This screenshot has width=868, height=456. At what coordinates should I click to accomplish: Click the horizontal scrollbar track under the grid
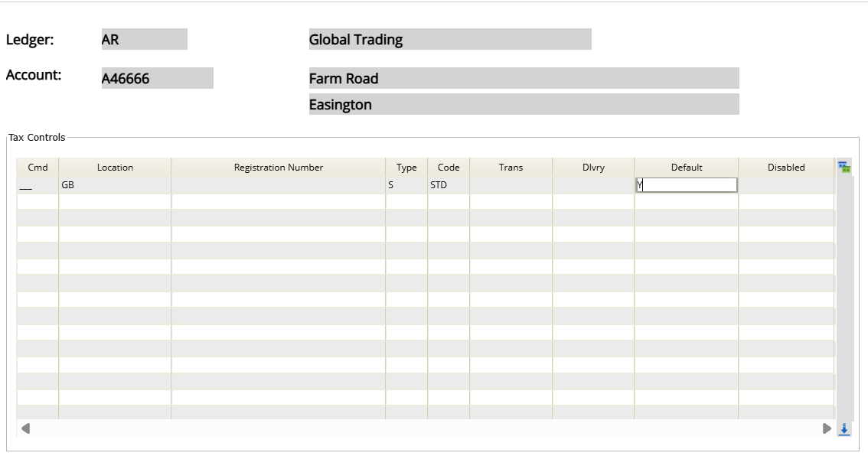click(x=426, y=428)
